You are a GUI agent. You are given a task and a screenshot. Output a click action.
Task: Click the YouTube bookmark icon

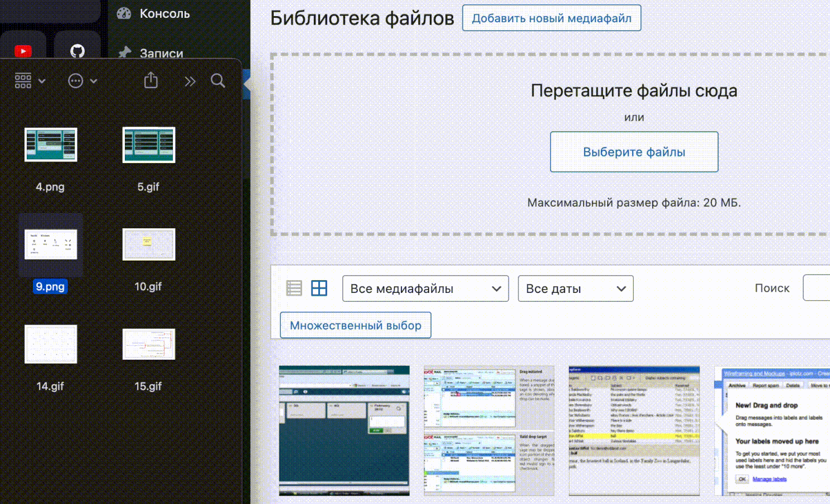click(x=23, y=51)
